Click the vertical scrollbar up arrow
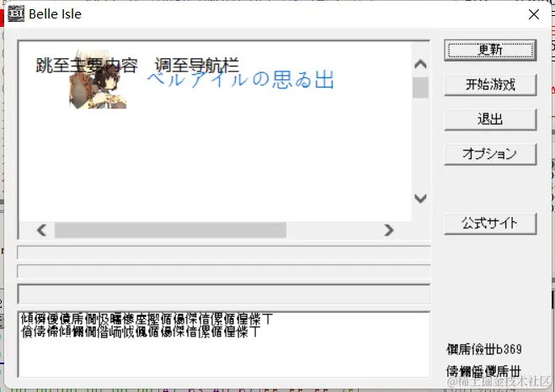This screenshot has height=392, width=555. (x=420, y=64)
